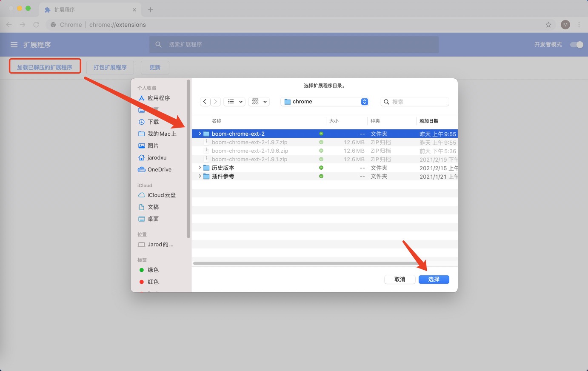Open 桌面 under iCloud in sidebar
This screenshot has height=371, width=588.
pyautogui.click(x=149, y=219)
